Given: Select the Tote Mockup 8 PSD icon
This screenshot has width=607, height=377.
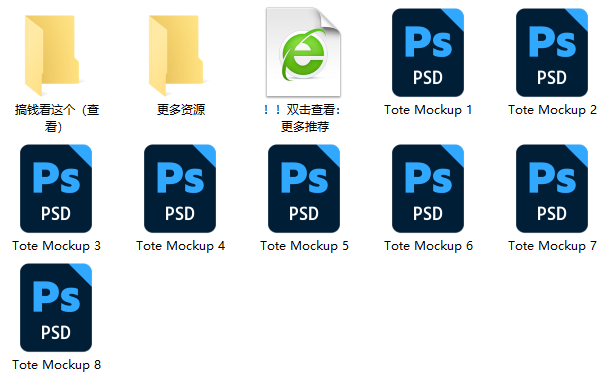Looking at the screenshot, I should coord(56,308).
